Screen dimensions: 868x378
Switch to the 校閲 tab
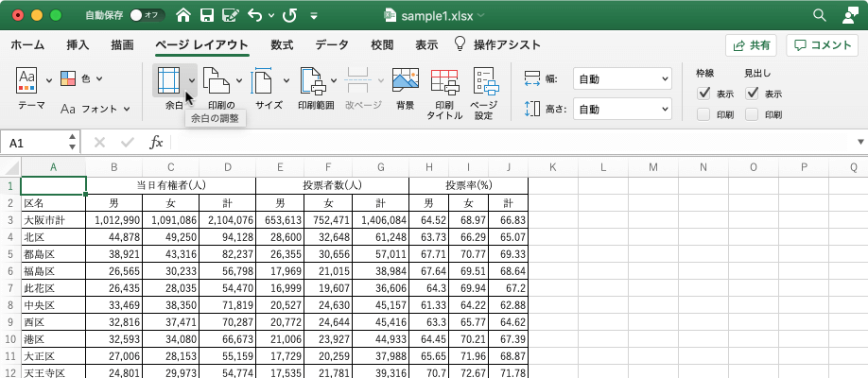pyautogui.click(x=383, y=45)
